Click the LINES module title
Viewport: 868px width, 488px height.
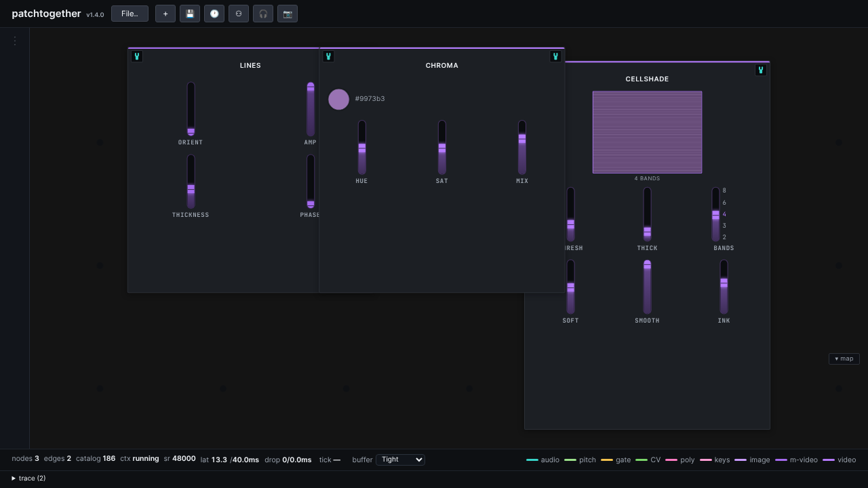point(250,66)
